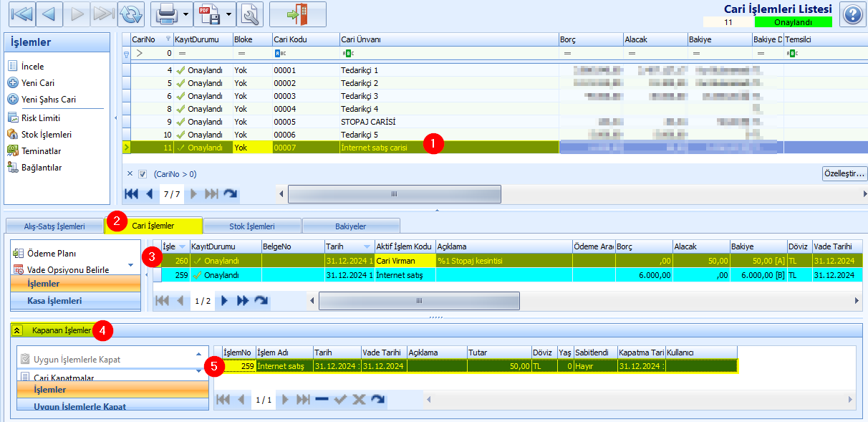Click the İşlemNo 259 cell in Kapanan İşlemler
Viewport: 868px width, 422px height.
click(239, 366)
